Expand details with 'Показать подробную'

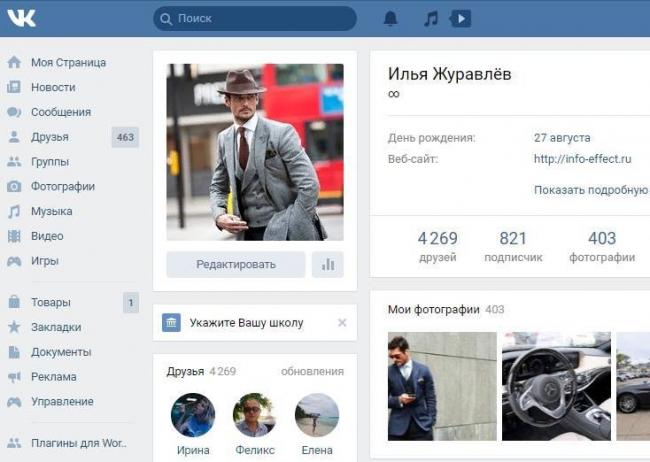click(590, 190)
